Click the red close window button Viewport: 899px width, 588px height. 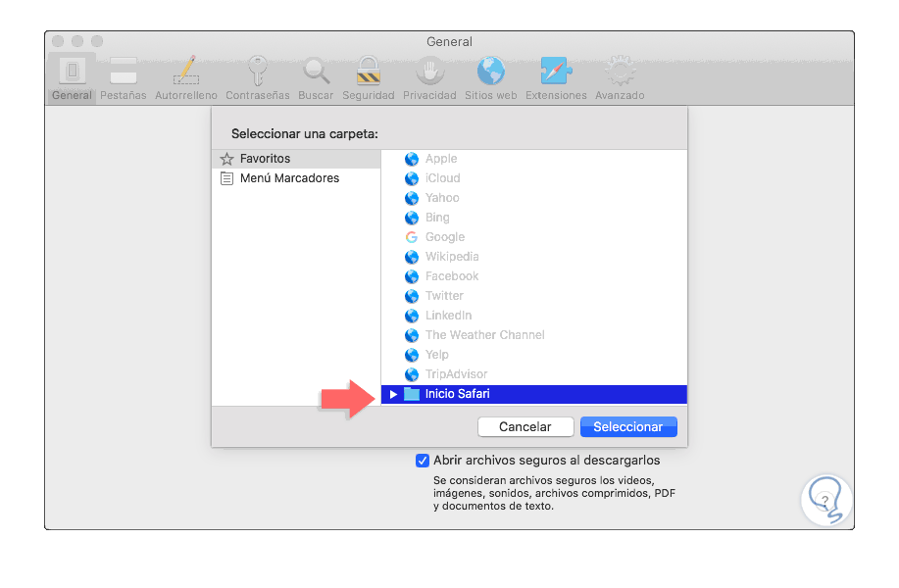coord(58,41)
